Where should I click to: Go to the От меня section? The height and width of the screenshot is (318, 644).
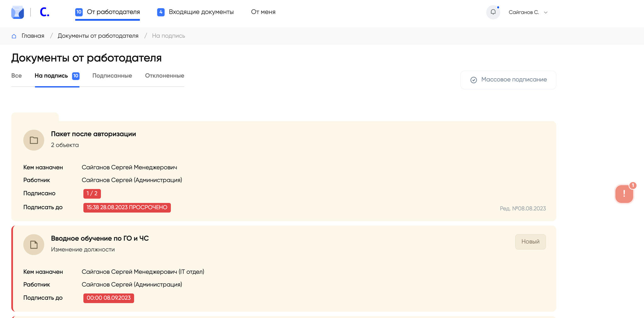pyautogui.click(x=263, y=12)
